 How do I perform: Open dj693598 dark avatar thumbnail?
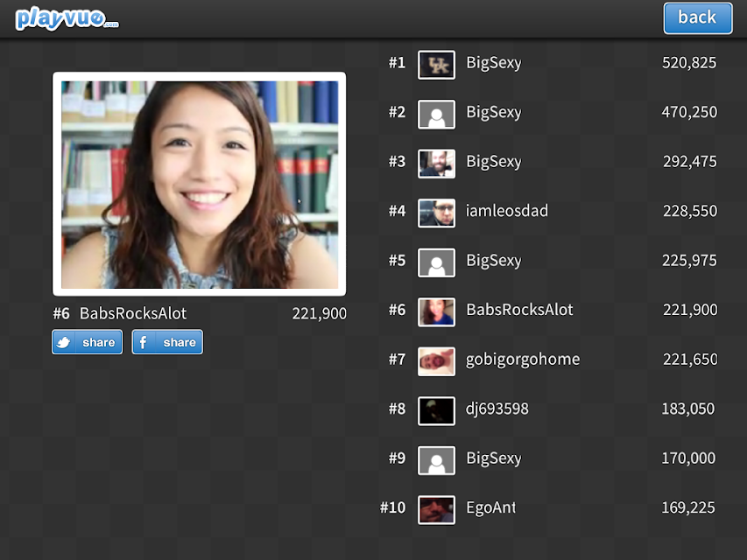tap(436, 411)
